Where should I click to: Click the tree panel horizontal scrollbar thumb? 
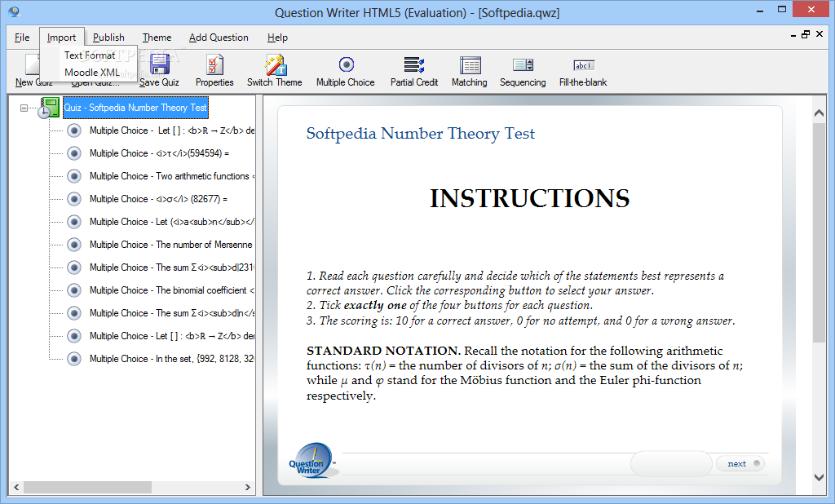point(87,487)
